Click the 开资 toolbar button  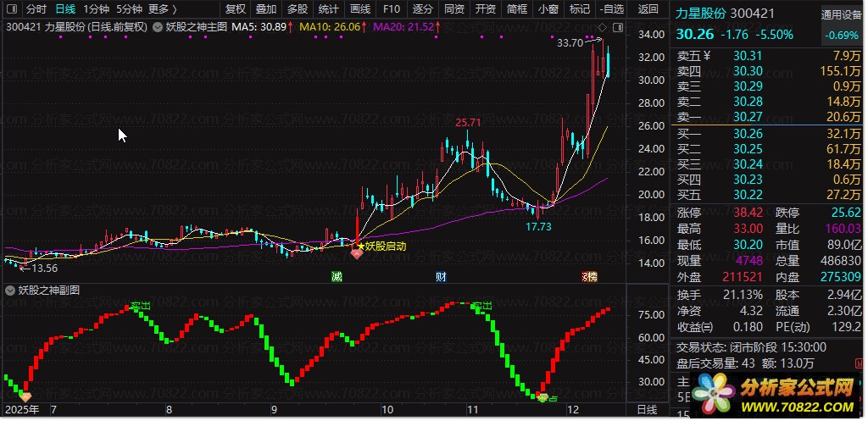pyautogui.click(x=486, y=8)
